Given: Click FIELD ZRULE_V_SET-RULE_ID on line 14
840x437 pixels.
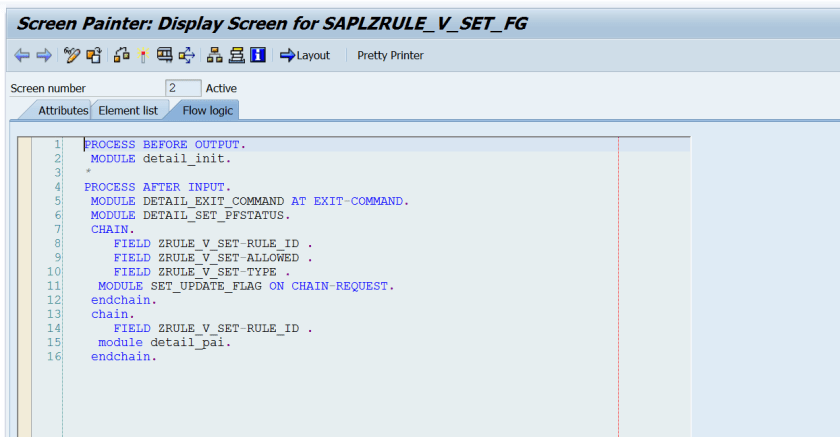Looking at the screenshot, I should (213, 328).
